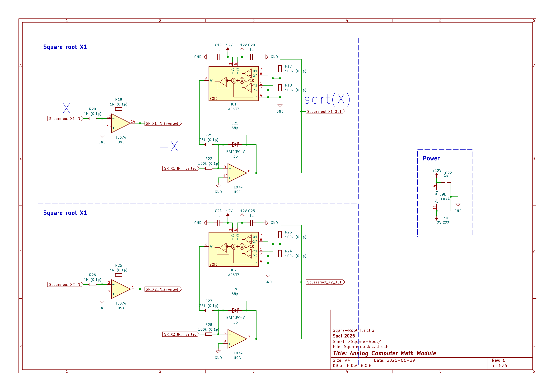The image size is (555, 392).
Task: Click the 'SOIC' text inside IC1
Action: coord(214,99)
